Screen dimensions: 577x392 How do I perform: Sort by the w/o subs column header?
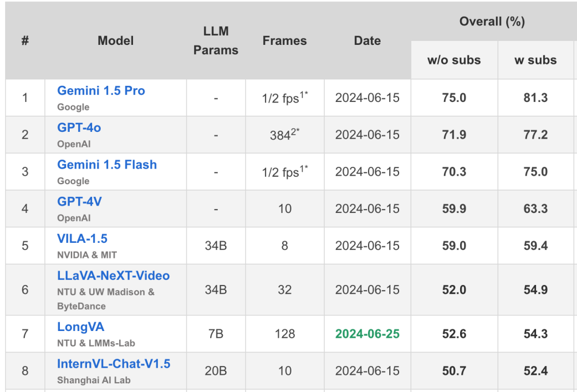[454, 60]
